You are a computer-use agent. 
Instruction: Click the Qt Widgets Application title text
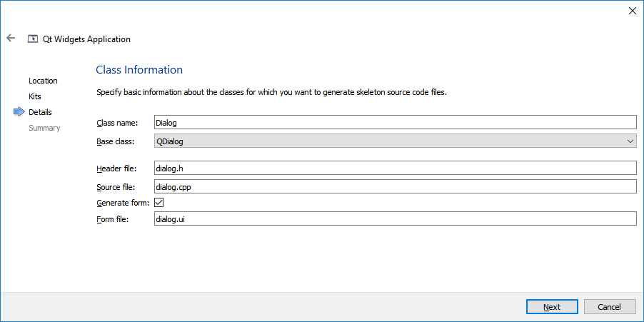click(x=86, y=39)
